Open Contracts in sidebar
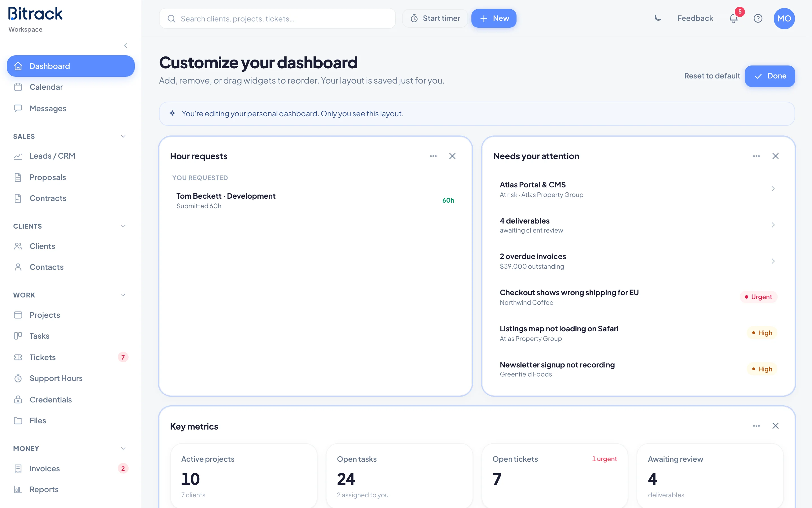The height and width of the screenshot is (508, 812). coord(71,198)
